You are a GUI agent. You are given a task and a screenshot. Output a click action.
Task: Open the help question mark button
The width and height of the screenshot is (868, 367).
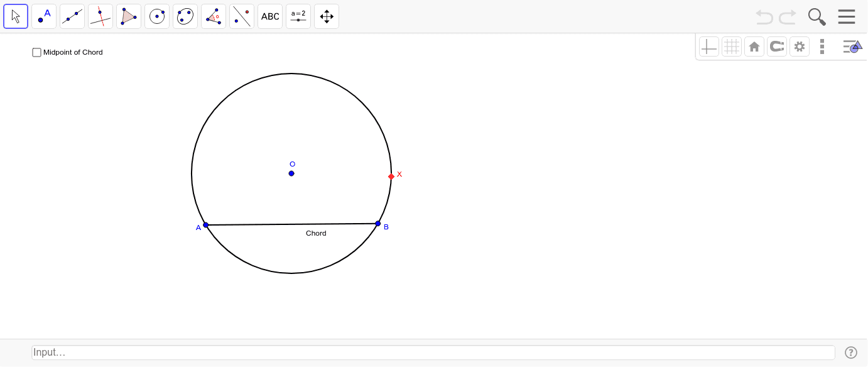coord(851,352)
